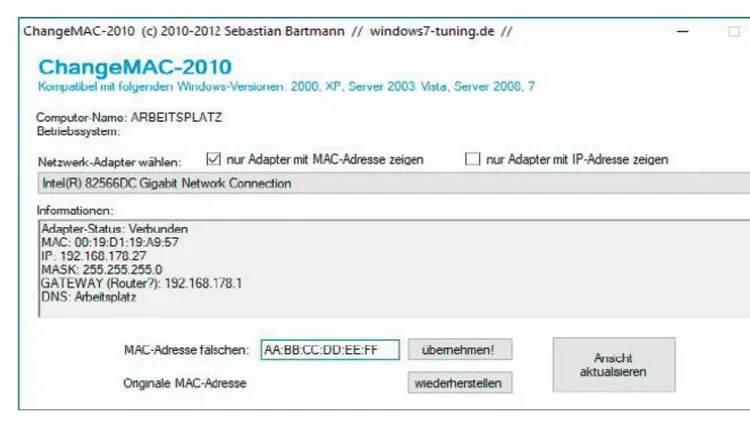The image size is (750, 421).
Task: Tick 'nur Adapter mit IP-Adresse zeigen' checkbox
Action: (x=473, y=159)
